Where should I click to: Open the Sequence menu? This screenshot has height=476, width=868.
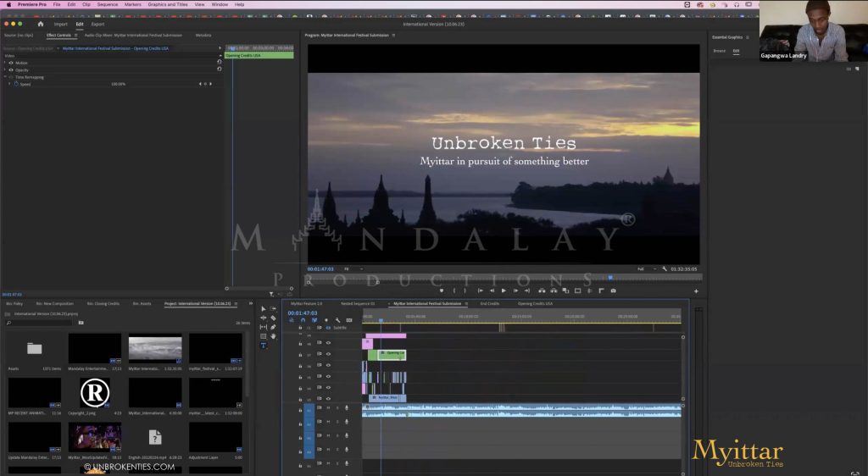[x=108, y=4]
